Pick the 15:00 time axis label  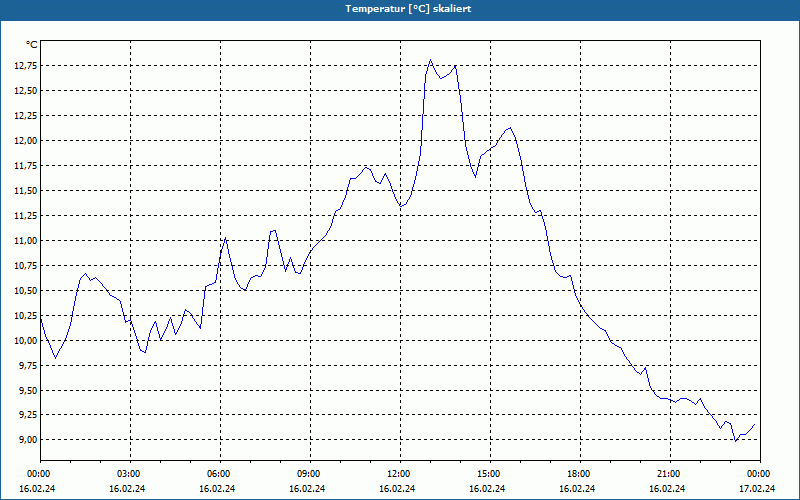tap(487, 474)
